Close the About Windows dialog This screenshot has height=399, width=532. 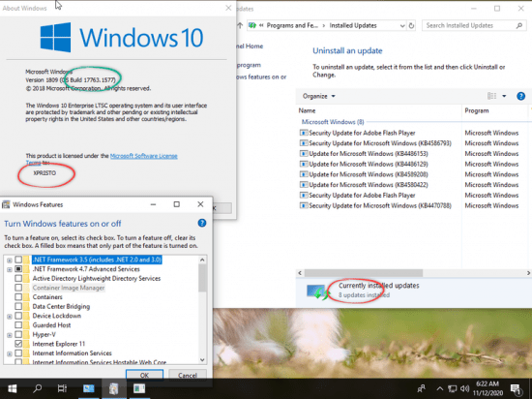[228, 8]
